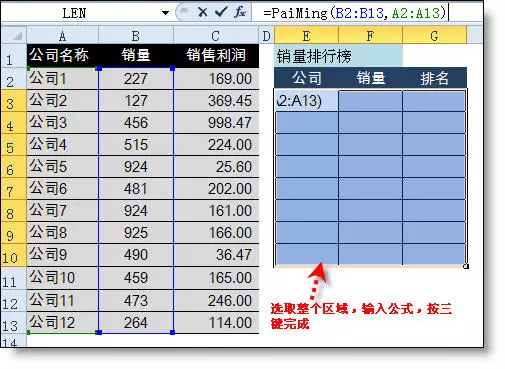Select row 8 header

[13, 211]
